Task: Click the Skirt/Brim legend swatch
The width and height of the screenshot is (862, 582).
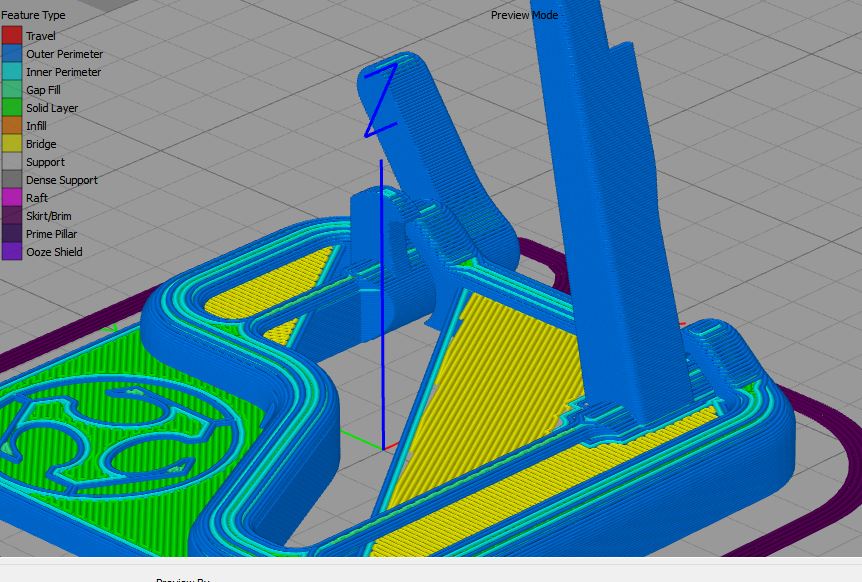Action: [12, 216]
